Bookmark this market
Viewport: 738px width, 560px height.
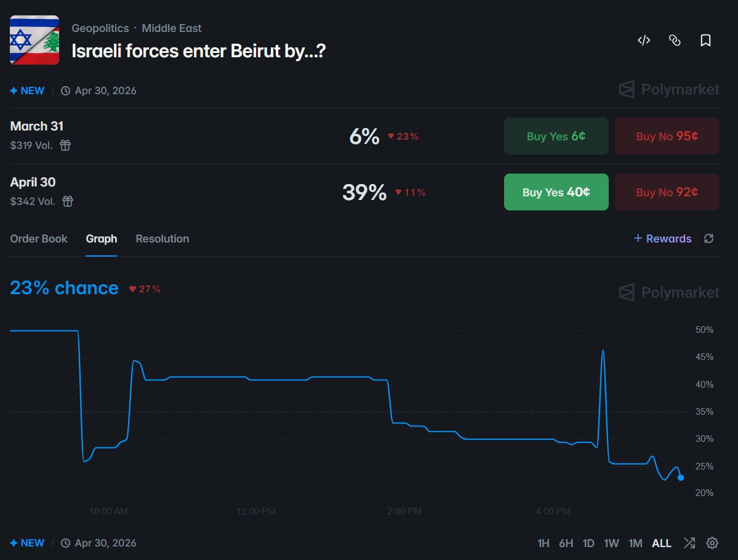click(x=705, y=41)
